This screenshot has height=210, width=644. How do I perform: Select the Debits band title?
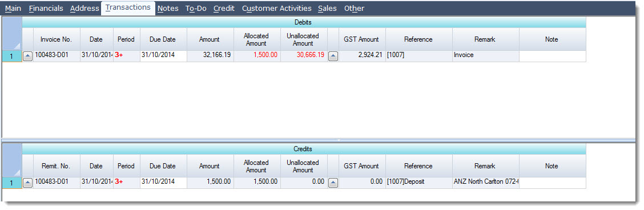click(x=304, y=23)
